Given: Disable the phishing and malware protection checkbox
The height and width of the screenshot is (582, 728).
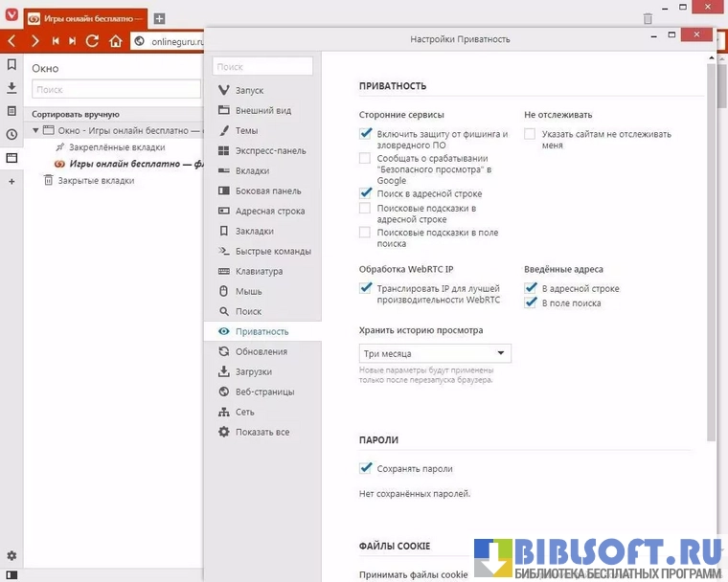Looking at the screenshot, I should pos(365,134).
